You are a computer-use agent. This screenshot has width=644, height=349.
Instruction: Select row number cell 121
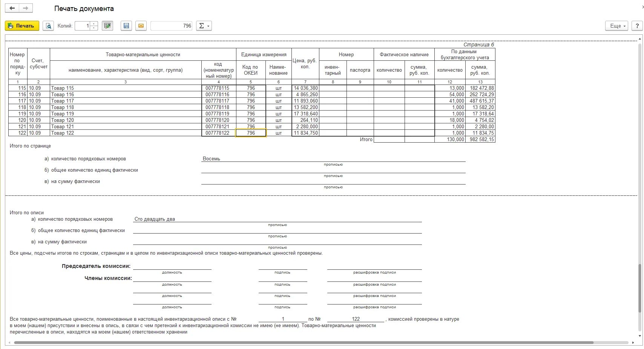pos(18,126)
